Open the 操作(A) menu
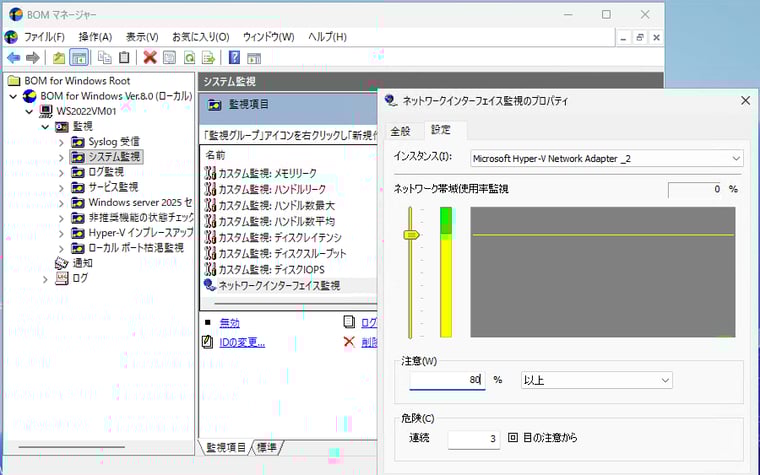 95,37
